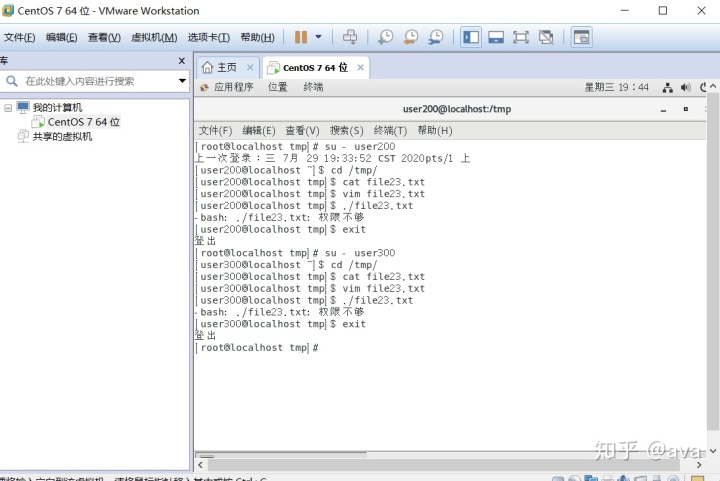720x481 pixels.
Task: Click the 'su - user200' command line
Action: [x=295, y=147]
